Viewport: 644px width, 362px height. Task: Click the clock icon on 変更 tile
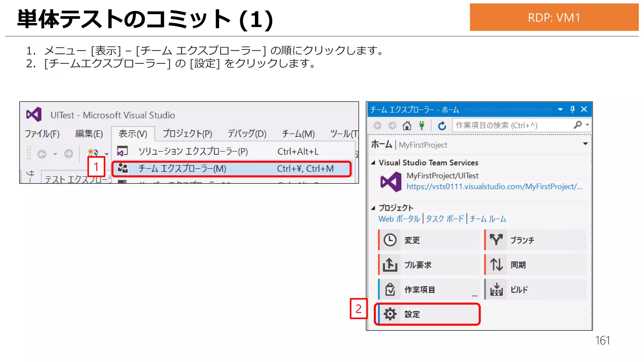click(390, 240)
